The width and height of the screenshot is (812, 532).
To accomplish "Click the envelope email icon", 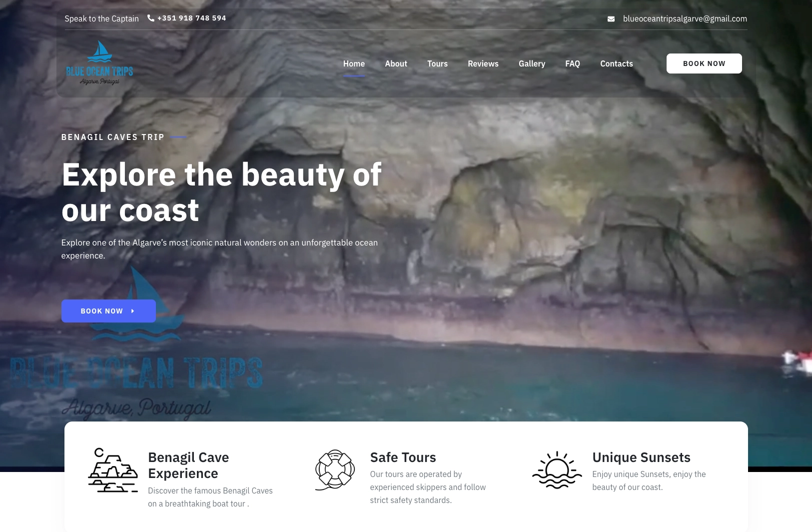I will click(611, 19).
